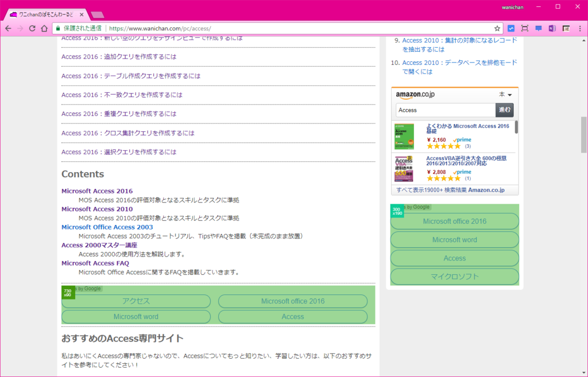This screenshot has height=377, width=588.
Task: Bookmark this page with the star icon
Action: tap(497, 29)
